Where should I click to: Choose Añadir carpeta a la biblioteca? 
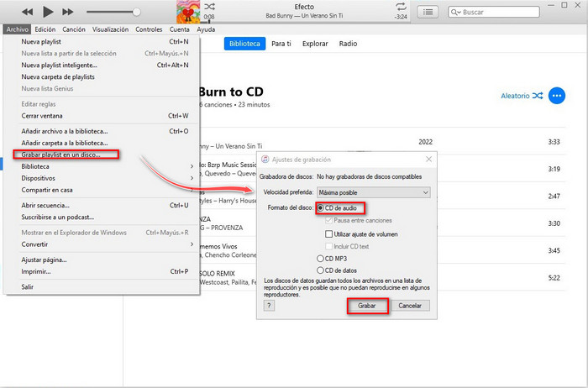coord(102,143)
